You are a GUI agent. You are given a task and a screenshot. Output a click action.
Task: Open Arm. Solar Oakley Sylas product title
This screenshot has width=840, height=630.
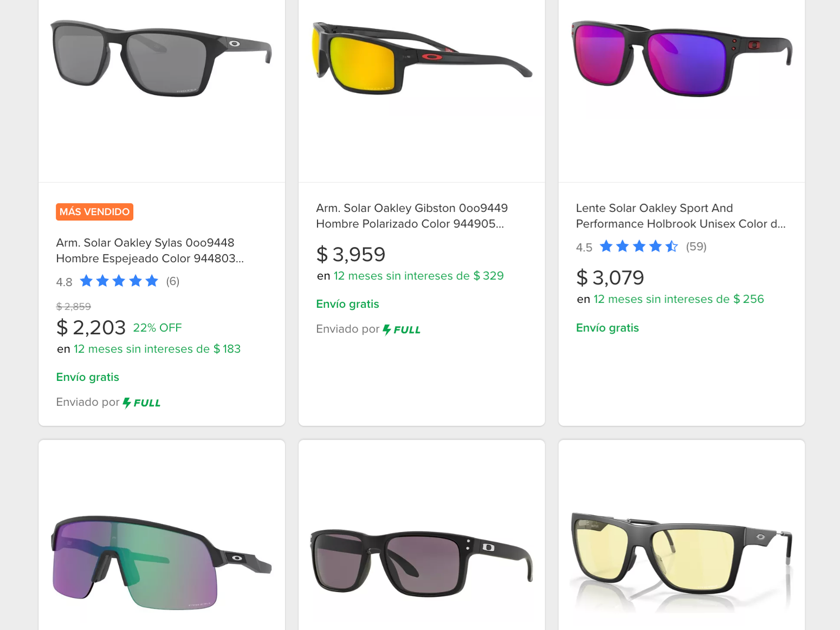coord(150,250)
